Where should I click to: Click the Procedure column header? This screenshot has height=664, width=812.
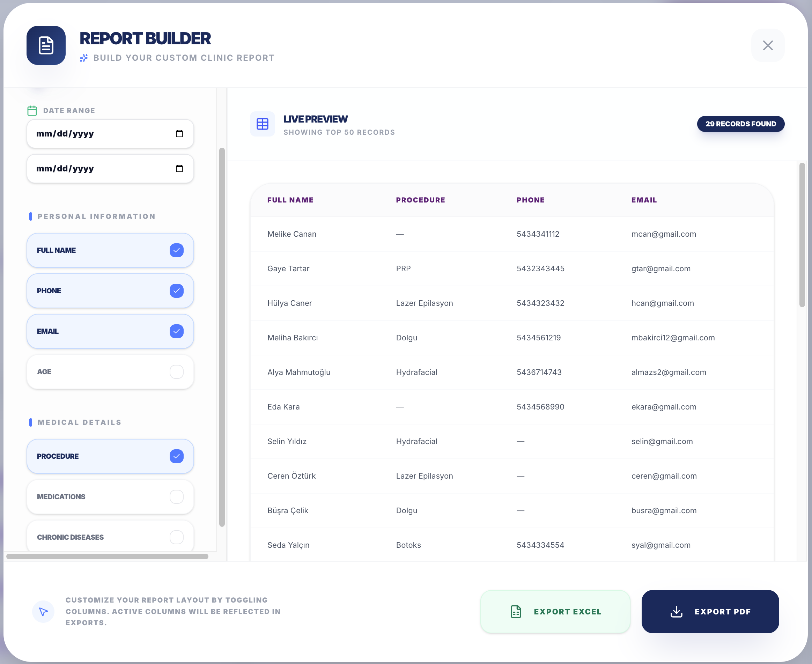pos(420,200)
